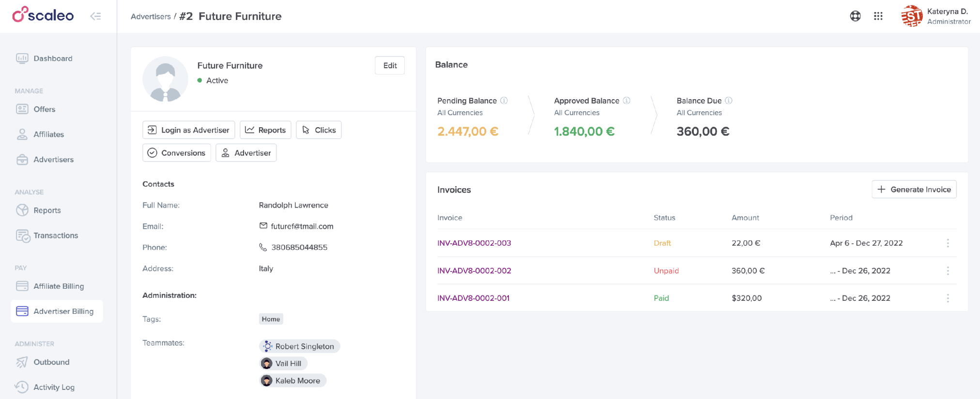
Task: Open invoice INV-ADV8-0002-002
Action: (474, 271)
